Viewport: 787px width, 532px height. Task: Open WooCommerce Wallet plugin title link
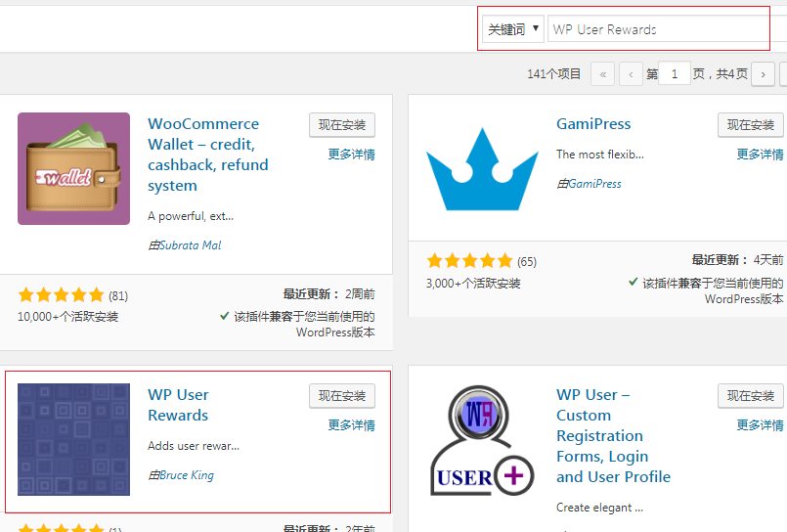point(208,155)
